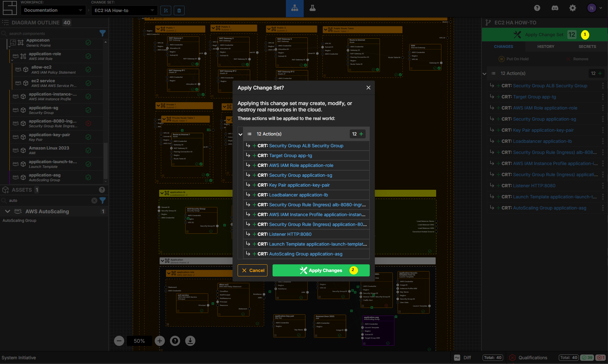
Task: Collapse the 12 Action(s) list in right panel
Action: click(x=484, y=74)
